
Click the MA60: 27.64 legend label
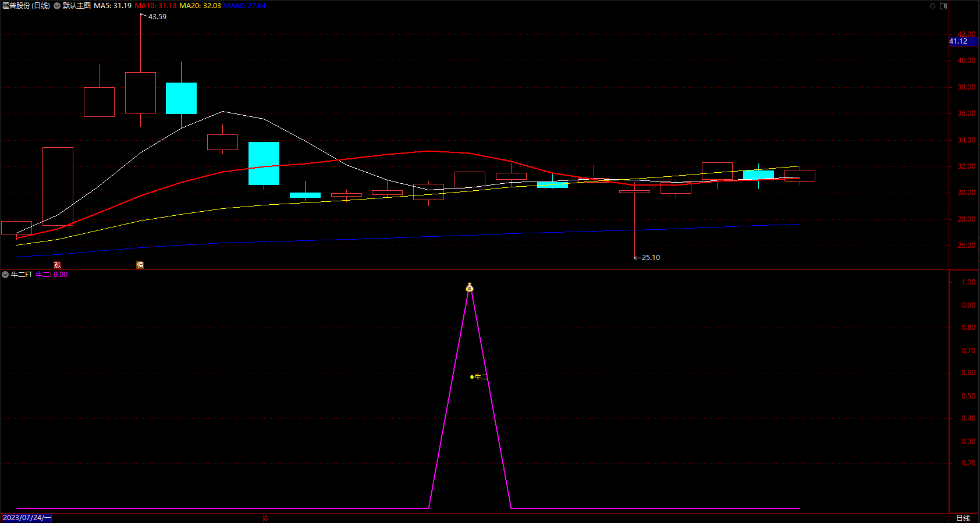click(x=245, y=6)
